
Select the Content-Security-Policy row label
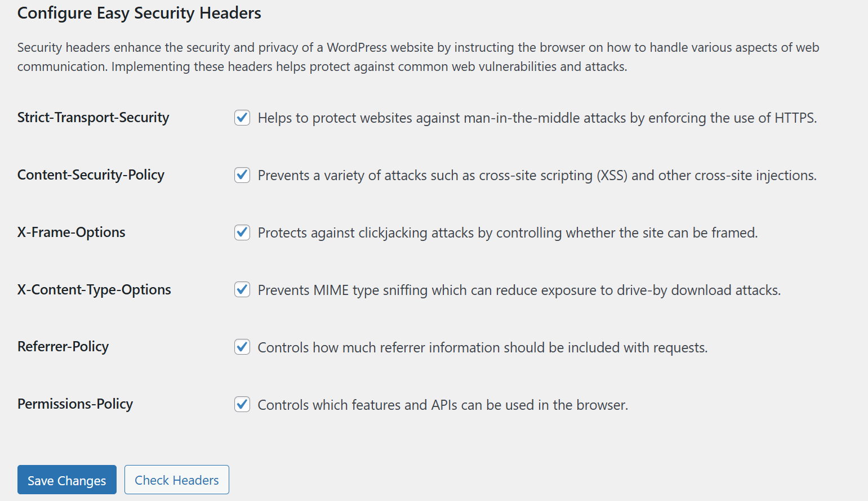pyautogui.click(x=91, y=175)
